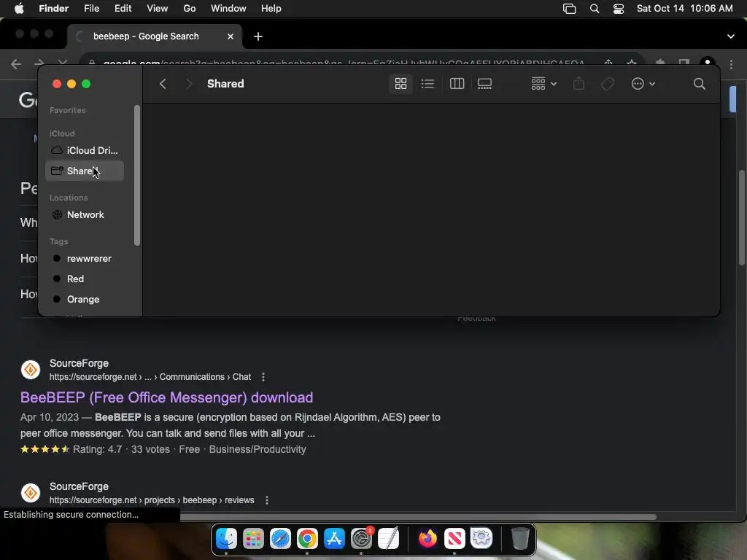The height and width of the screenshot is (560, 747).
Task: Open System Settings with badge in Dock
Action: 362,539
